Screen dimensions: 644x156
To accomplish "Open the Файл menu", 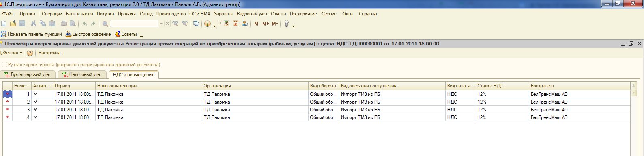I will [x=8, y=14].
